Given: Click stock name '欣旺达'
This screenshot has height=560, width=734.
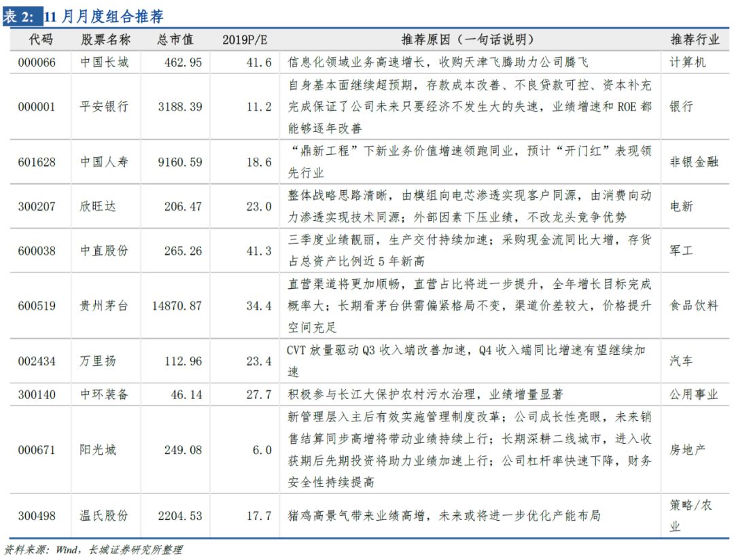Looking at the screenshot, I should 98,206.
